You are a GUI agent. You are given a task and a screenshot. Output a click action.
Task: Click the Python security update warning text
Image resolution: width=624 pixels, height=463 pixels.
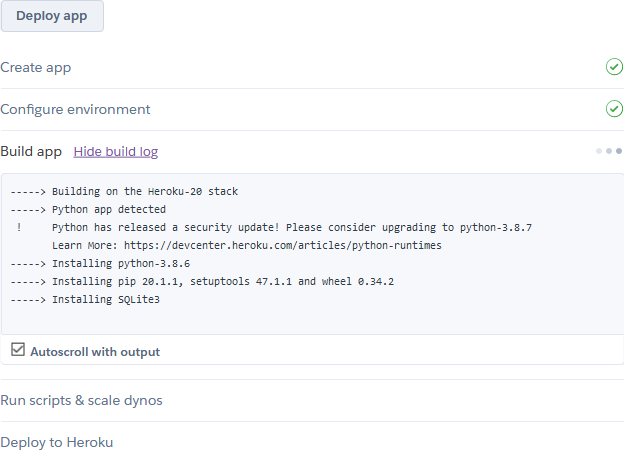point(291,227)
